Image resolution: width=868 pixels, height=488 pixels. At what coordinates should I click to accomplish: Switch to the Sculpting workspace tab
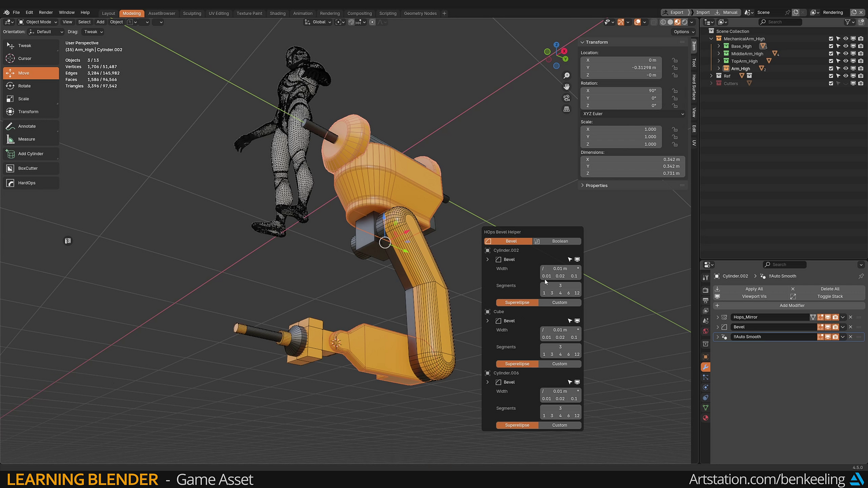pyautogui.click(x=192, y=13)
